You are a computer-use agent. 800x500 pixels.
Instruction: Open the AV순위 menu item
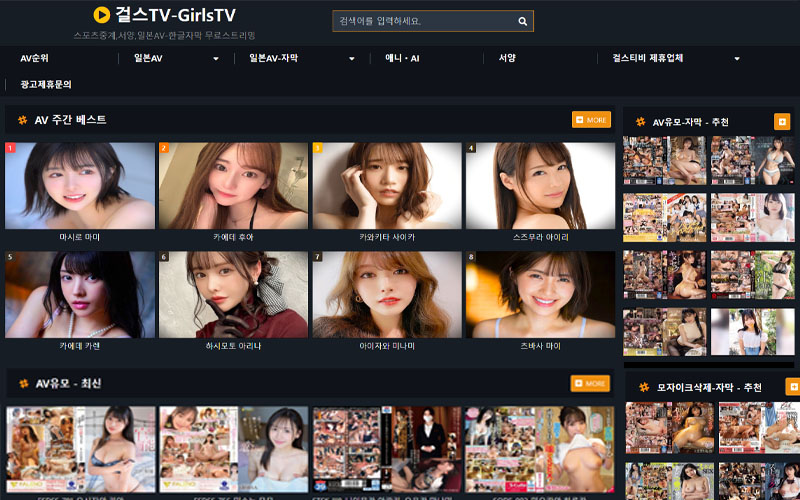point(34,58)
